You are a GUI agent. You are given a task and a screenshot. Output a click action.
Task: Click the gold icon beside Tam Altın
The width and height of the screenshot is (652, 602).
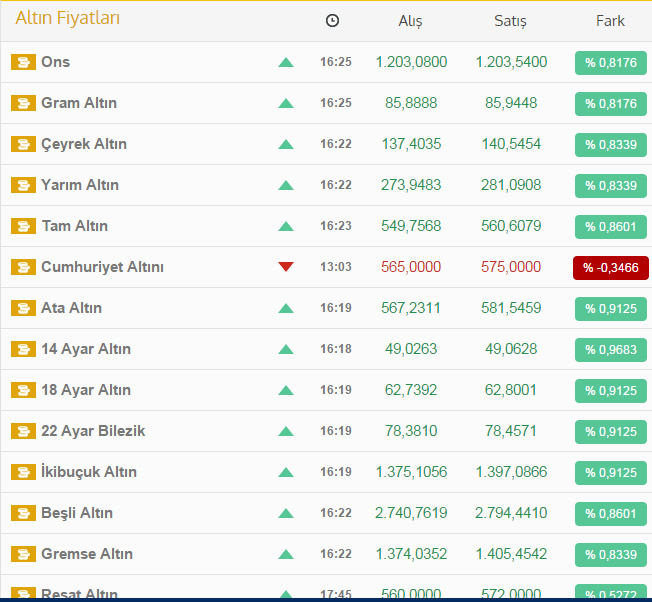point(23,226)
